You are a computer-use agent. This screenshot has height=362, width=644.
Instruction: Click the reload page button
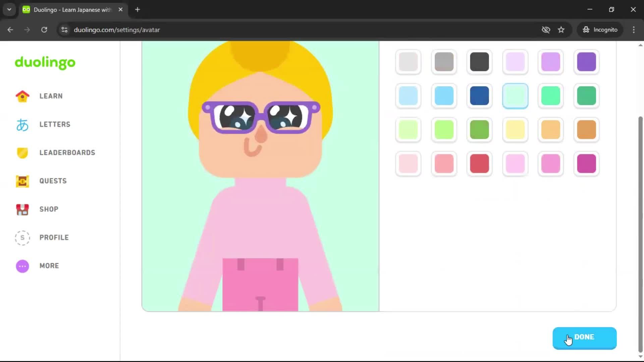click(44, 30)
